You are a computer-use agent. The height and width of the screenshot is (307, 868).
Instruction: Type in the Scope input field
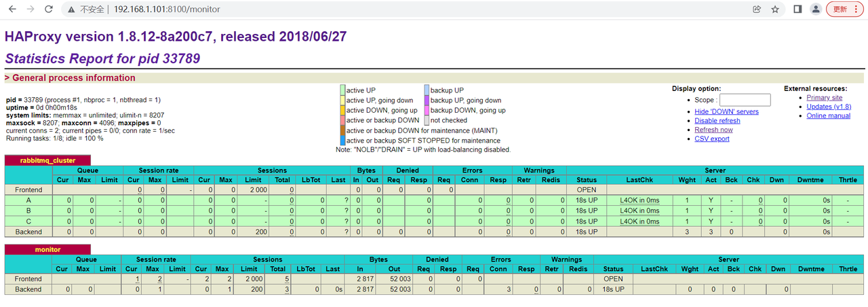(745, 100)
